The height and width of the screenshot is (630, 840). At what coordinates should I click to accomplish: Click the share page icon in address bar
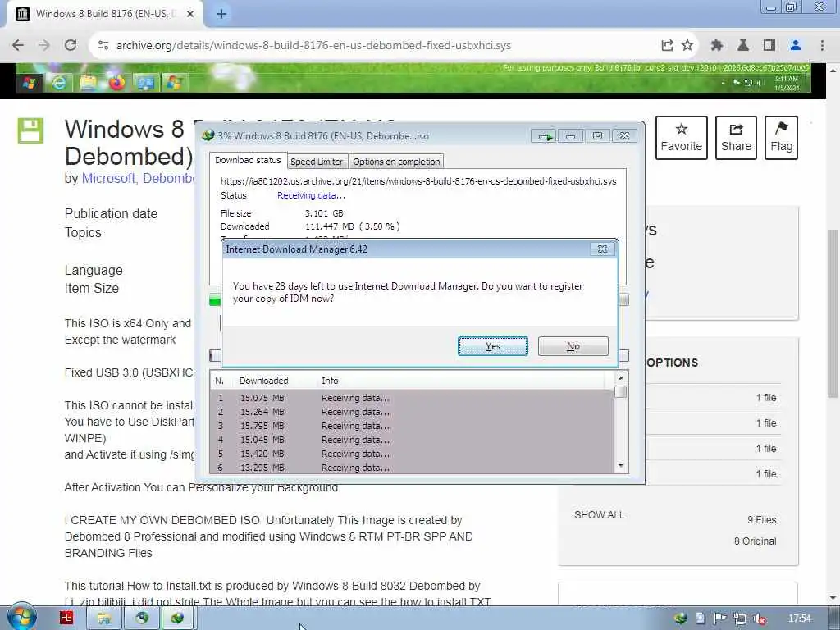tap(667, 46)
